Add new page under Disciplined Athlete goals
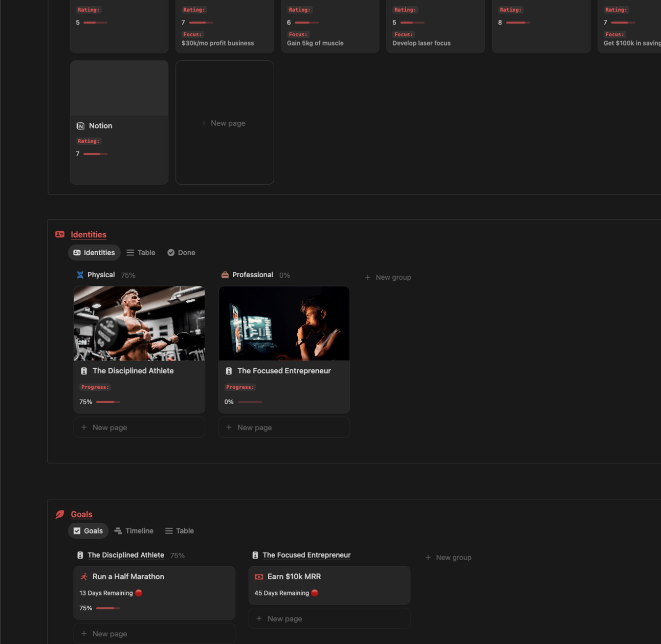661x644 pixels. tap(154, 633)
